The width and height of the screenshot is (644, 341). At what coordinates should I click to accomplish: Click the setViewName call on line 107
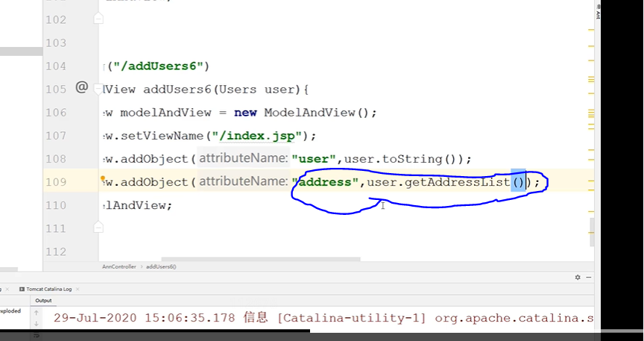162,136
